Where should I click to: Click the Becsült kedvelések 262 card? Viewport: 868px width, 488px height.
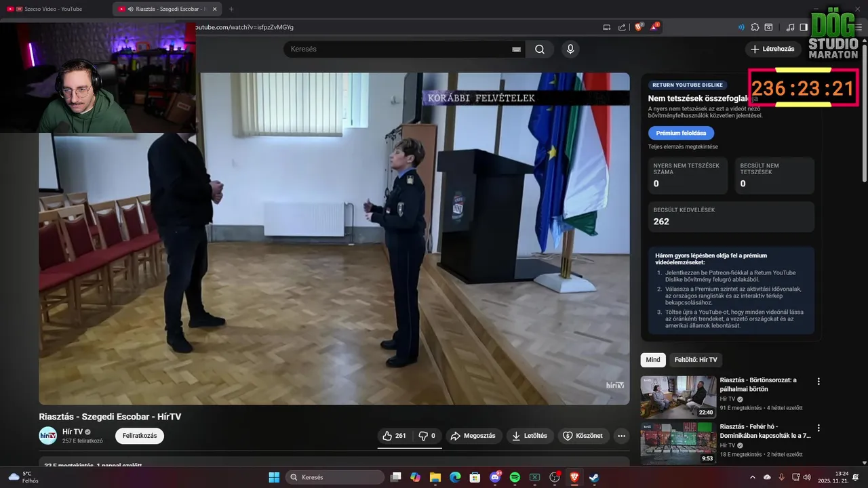(731, 217)
